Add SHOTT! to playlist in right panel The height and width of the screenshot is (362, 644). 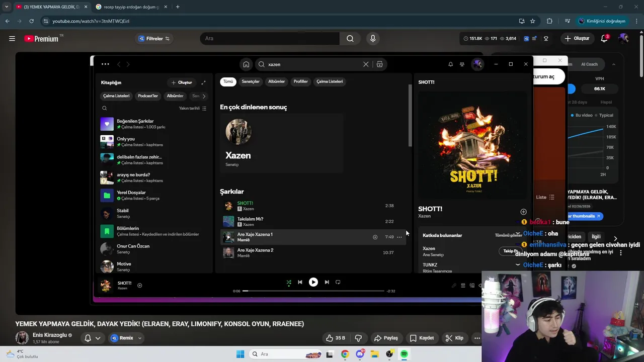tap(523, 212)
